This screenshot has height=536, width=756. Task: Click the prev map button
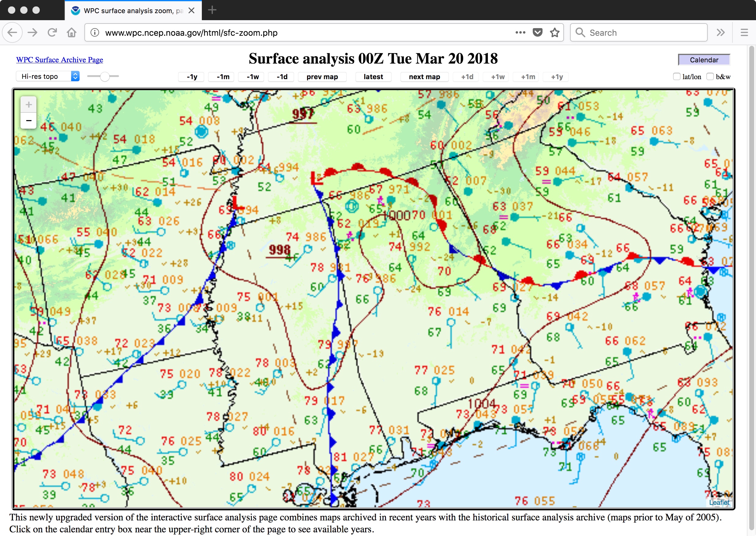tap(322, 77)
